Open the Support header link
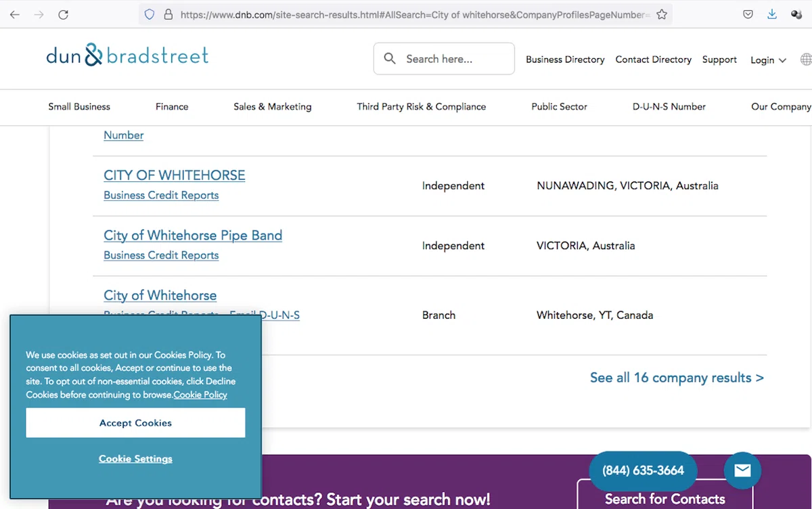The image size is (812, 509). click(x=719, y=60)
